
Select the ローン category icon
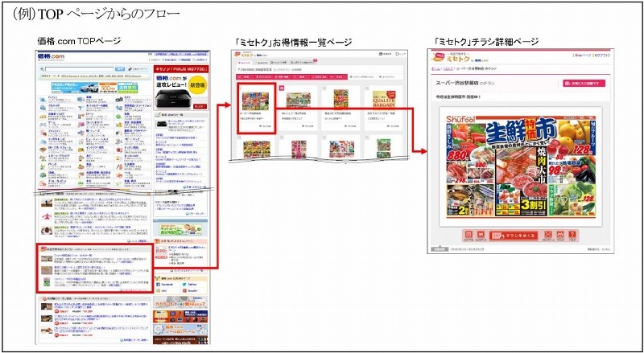pos(81,117)
